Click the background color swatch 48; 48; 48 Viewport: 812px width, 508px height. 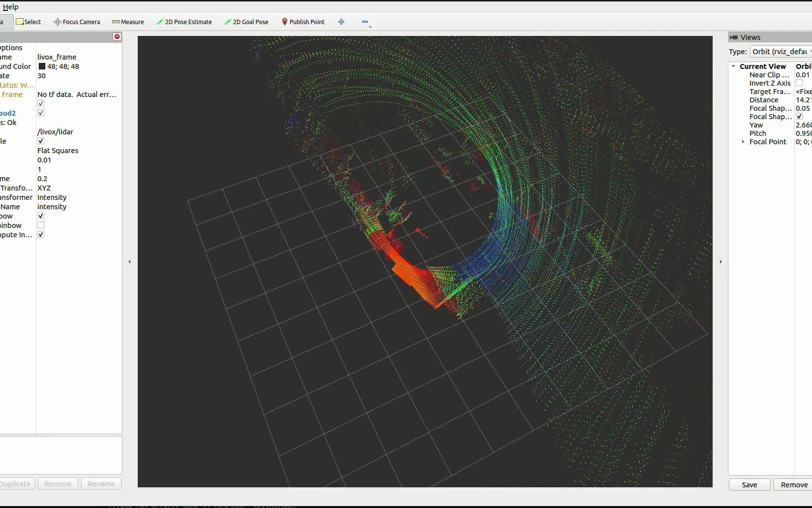coord(42,66)
